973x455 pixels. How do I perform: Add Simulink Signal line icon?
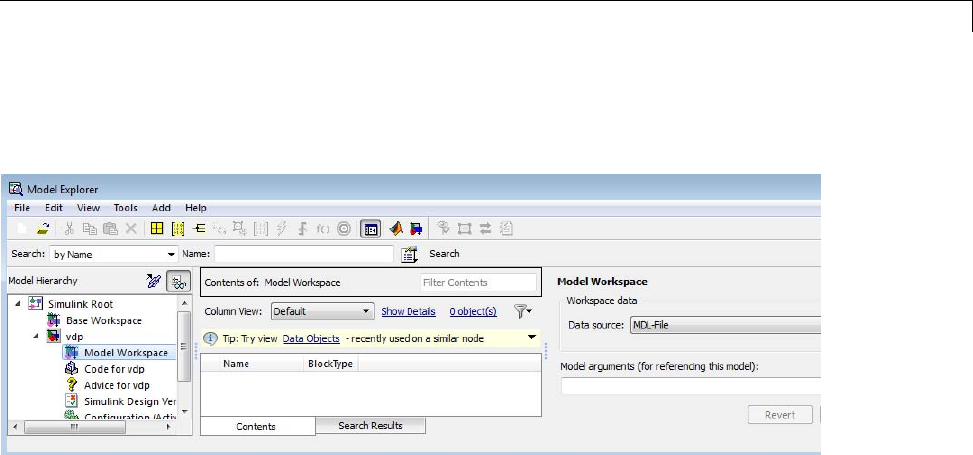coord(199,229)
